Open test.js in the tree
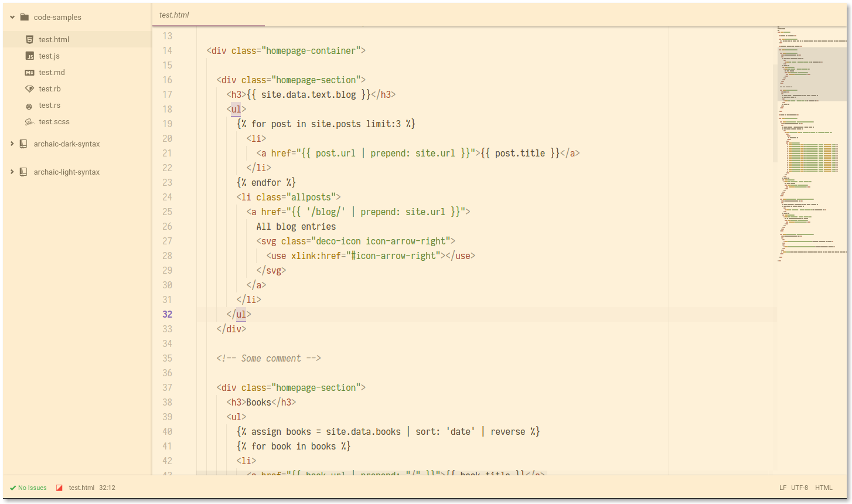Image resolution: width=852 pixels, height=504 pixels. click(49, 56)
